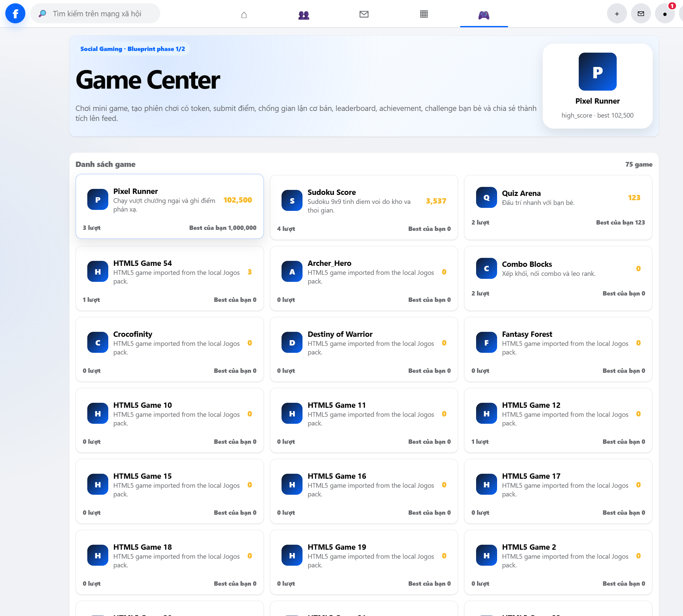
Task: Click the HTML5 Game 17 H icon
Action: 486,484
